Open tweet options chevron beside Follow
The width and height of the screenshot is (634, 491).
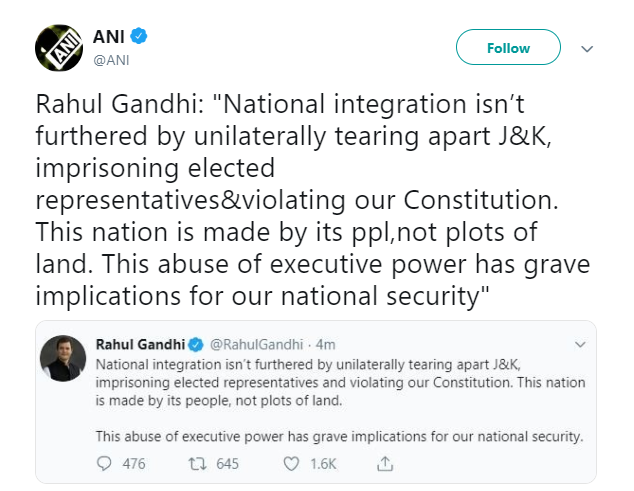point(588,48)
